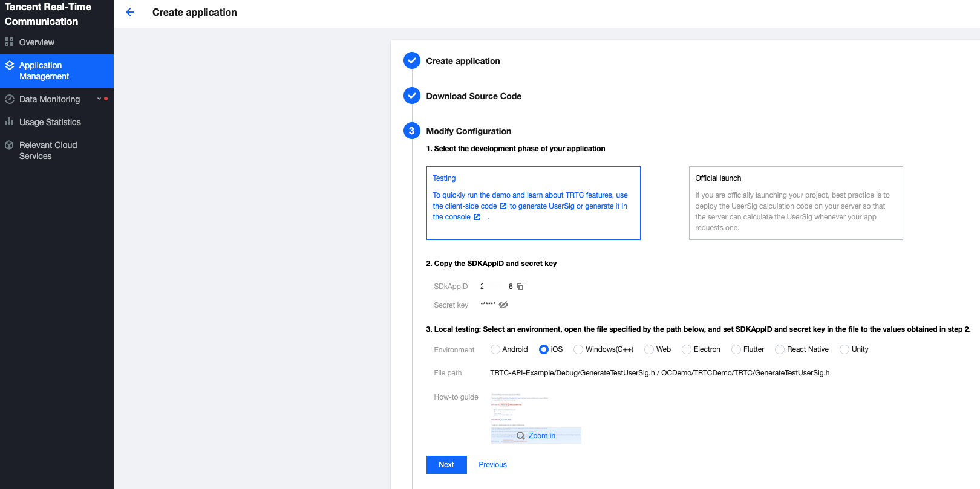
Task: Select the Windows(C++) environment
Action: (578, 349)
